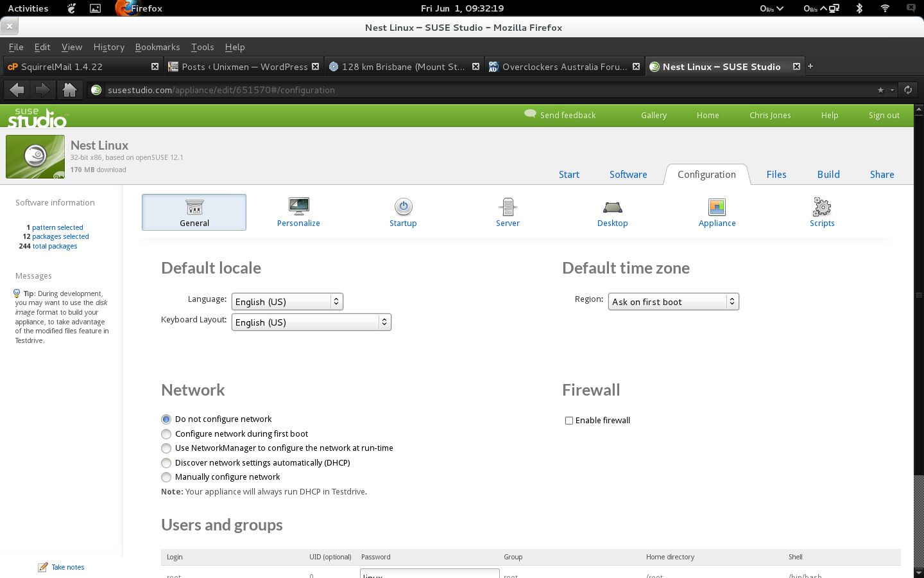The image size is (924, 578).
Task: Click the tip lightbulb icon in Messages
Action: (x=17, y=293)
